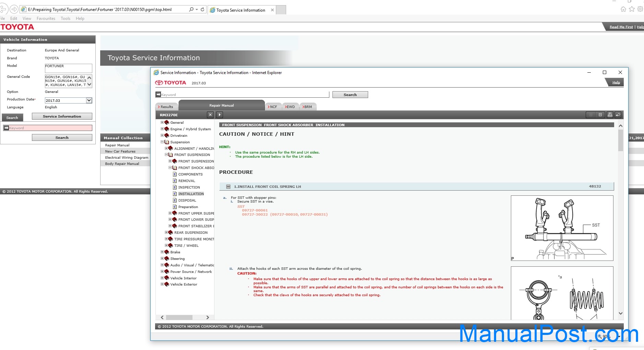Click the Steering book icon in tree
This screenshot has height=350, width=644.
[x=167, y=258]
